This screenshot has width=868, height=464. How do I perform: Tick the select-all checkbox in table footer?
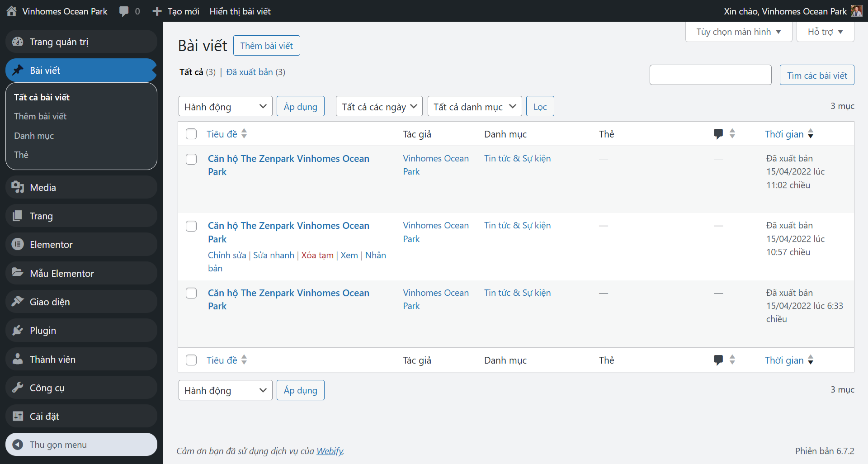(x=191, y=360)
